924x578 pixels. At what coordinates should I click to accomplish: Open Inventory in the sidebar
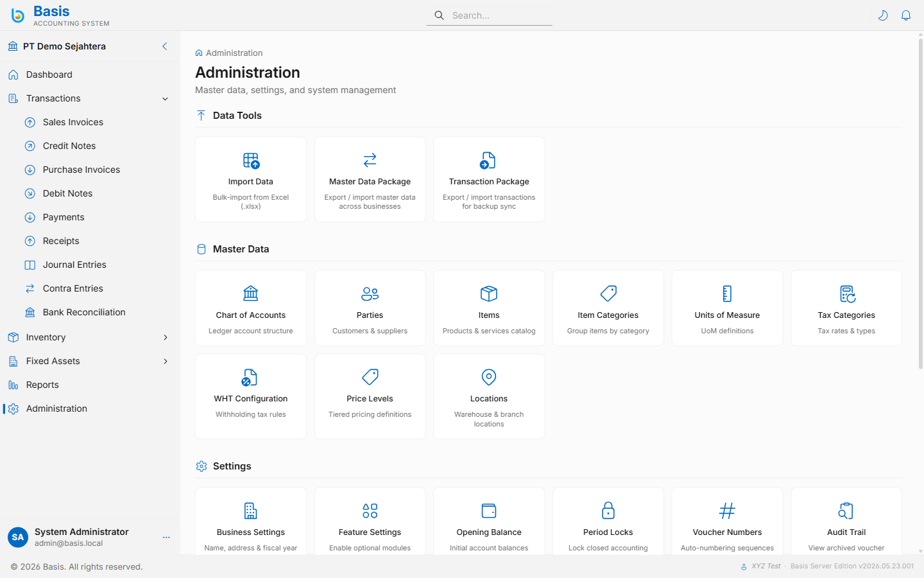click(46, 337)
